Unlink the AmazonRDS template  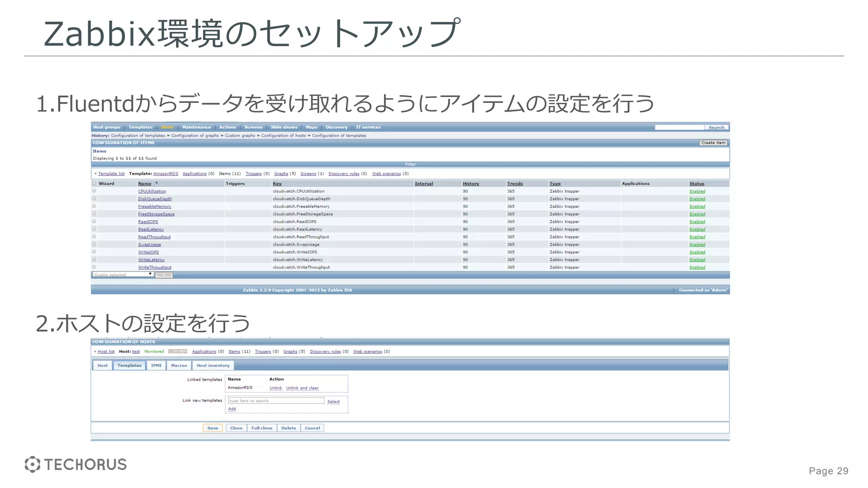click(x=276, y=388)
